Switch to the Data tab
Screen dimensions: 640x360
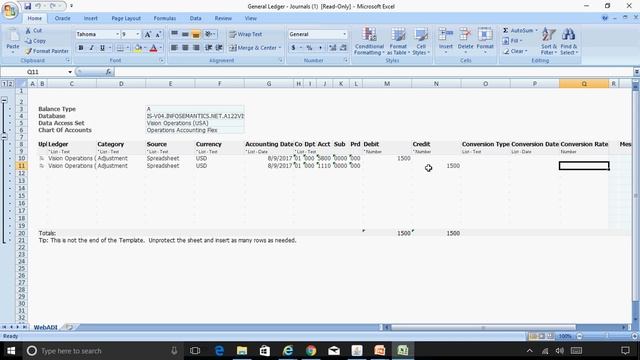click(x=196, y=18)
